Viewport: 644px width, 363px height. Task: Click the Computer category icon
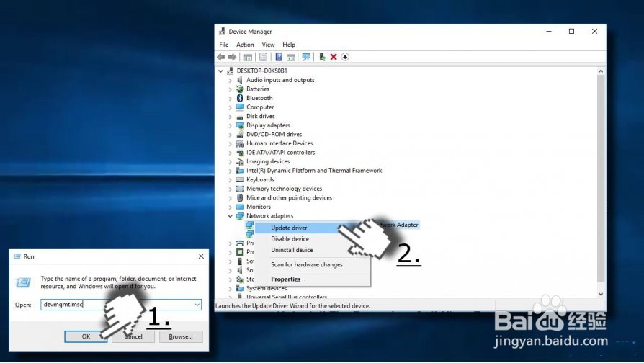click(240, 107)
